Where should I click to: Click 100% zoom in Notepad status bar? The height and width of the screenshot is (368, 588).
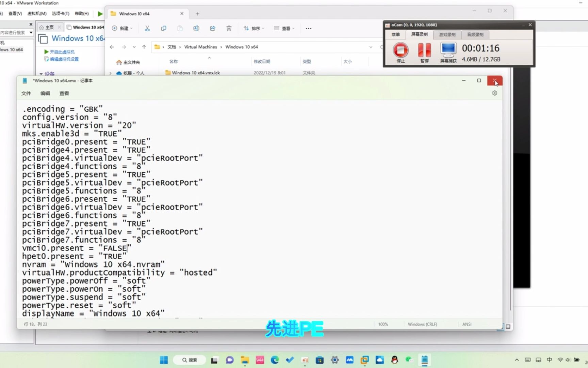tap(383, 324)
